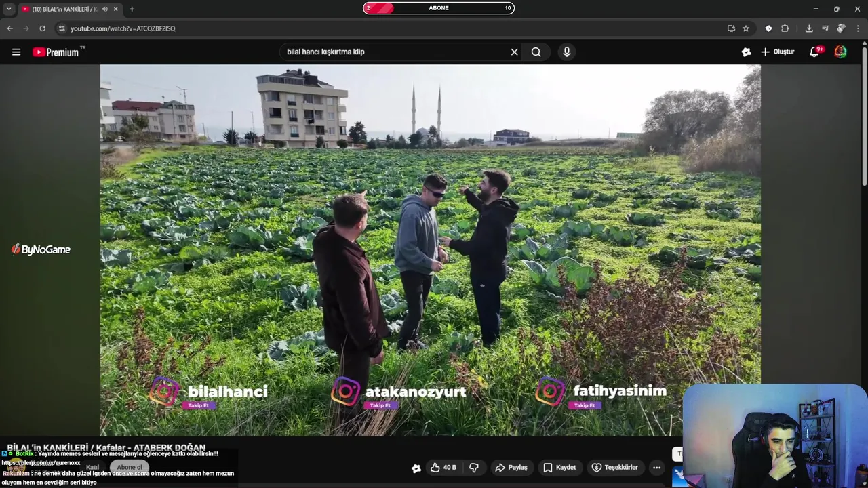The image size is (868, 488).
Task: Click the address bar URL youtube.com/watch
Action: pyautogui.click(x=123, y=28)
